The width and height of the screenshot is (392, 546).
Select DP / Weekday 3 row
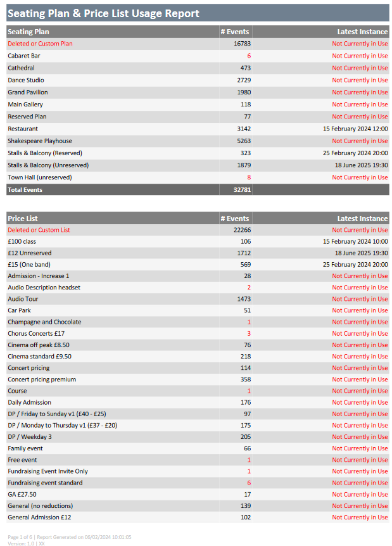pos(198,436)
